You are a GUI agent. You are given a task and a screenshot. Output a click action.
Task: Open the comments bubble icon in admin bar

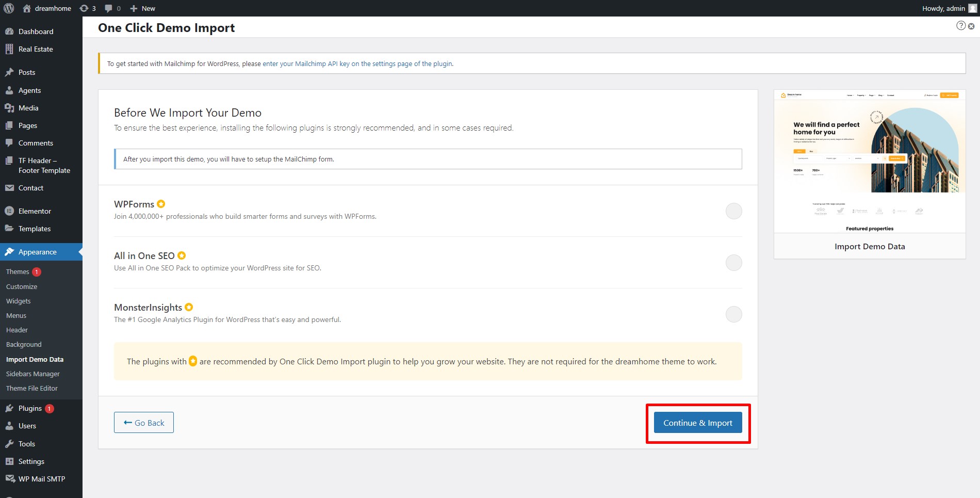108,8
